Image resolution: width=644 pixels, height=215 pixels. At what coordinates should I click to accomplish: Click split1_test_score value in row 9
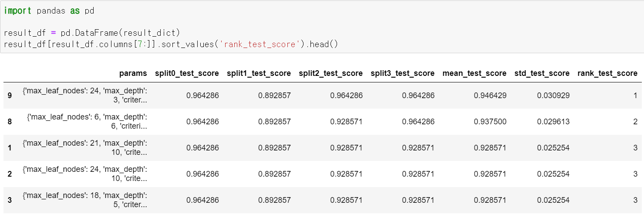pyautogui.click(x=274, y=95)
